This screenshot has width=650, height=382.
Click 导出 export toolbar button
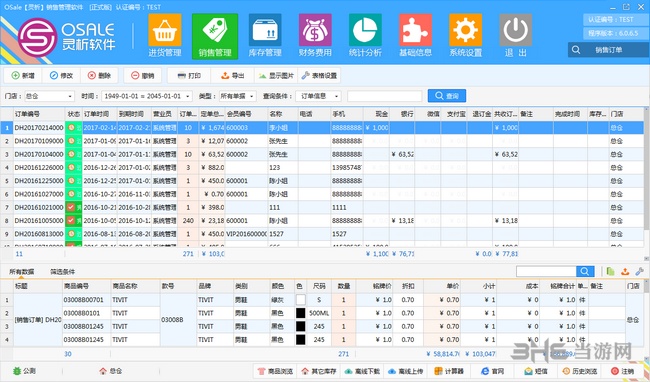click(x=233, y=75)
